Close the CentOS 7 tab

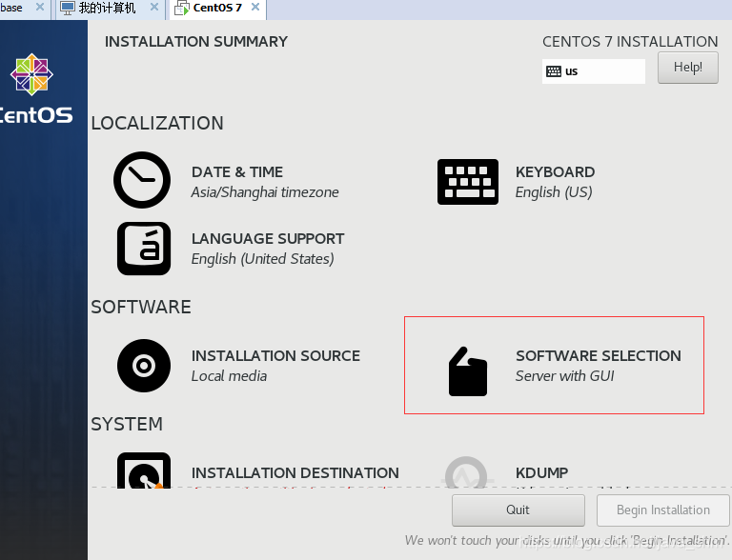255,7
